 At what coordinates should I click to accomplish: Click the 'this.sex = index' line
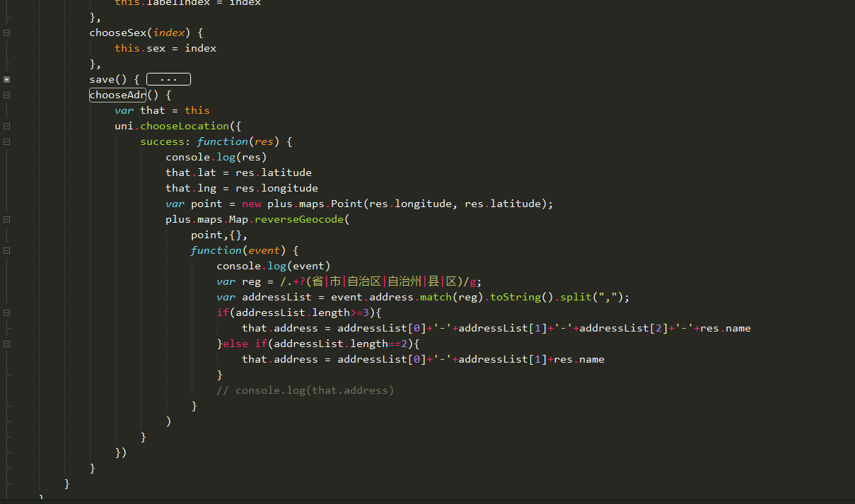[x=165, y=48]
